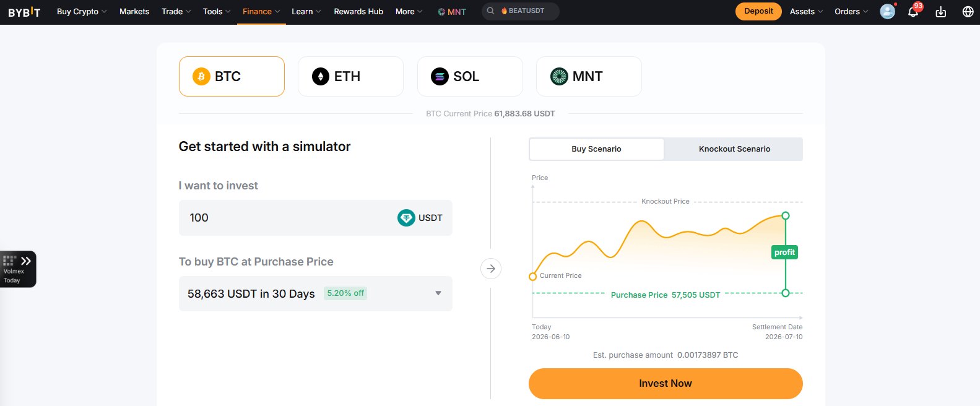Click the Deposit button
The image size is (980, 406).
758,11
